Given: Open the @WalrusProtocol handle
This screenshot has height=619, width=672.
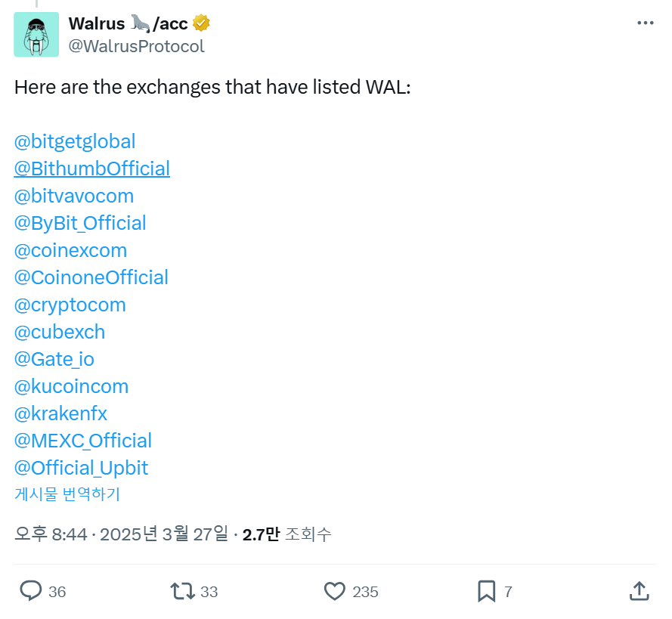Looking at the screenshot, I should click(136, 46).
